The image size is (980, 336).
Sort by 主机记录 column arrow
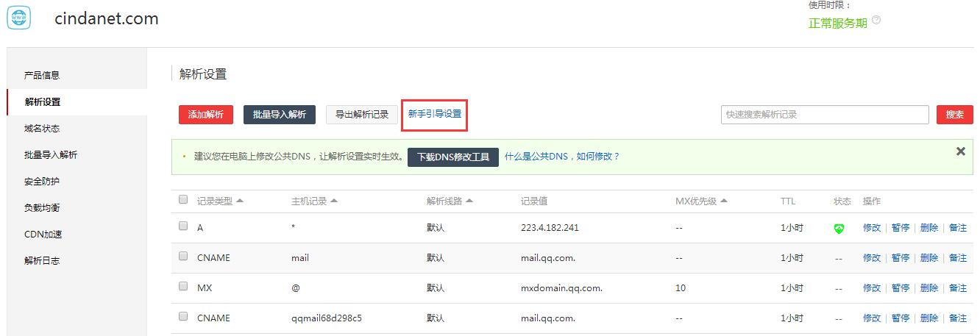[x=334, y=201]
